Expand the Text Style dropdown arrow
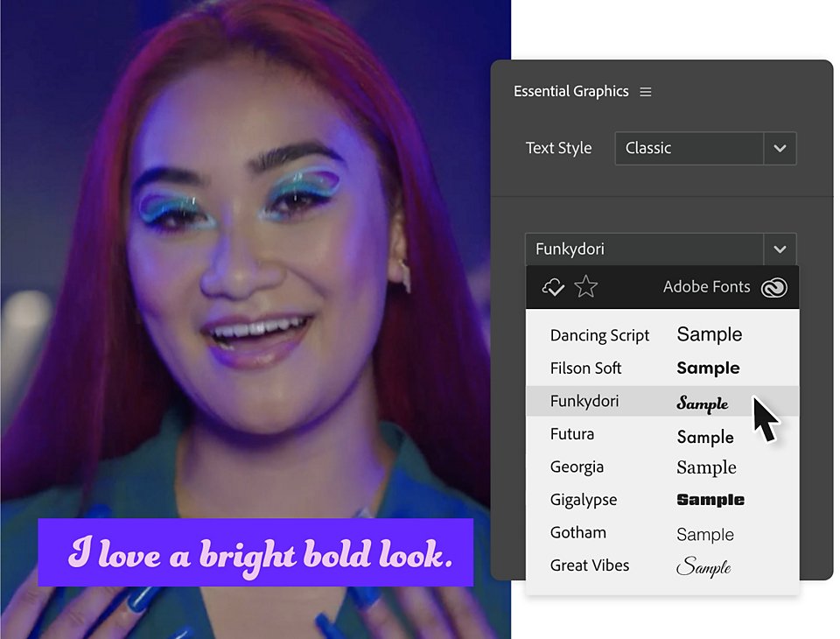Viewport: 840px width, 639px height. pos(780,149)
